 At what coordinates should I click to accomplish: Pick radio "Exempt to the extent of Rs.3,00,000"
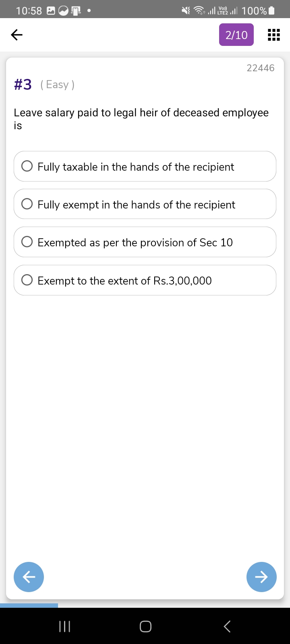(x=27, y=280)
